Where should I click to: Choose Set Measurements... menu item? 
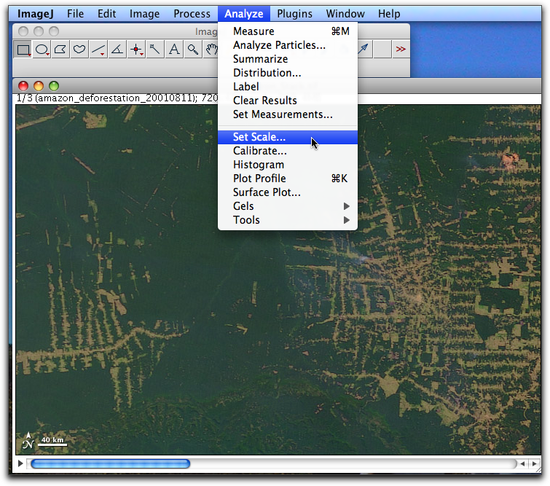click(x=288, y=114)
